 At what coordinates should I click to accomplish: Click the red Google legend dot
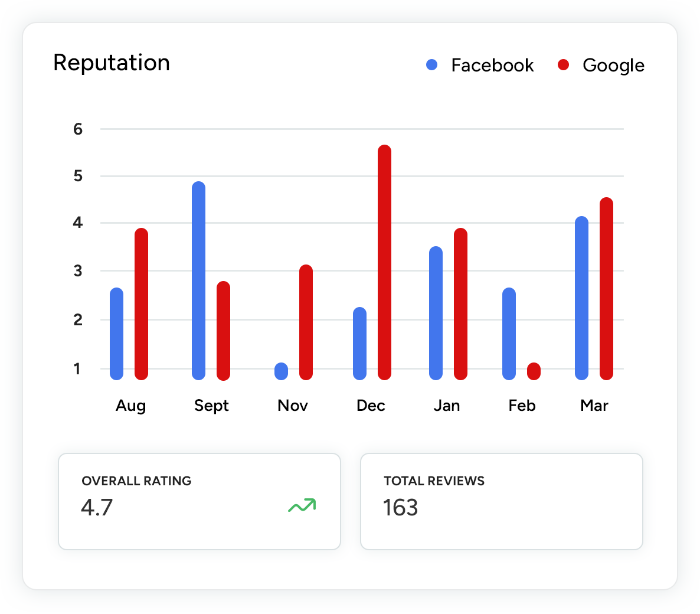pos(564,65)
